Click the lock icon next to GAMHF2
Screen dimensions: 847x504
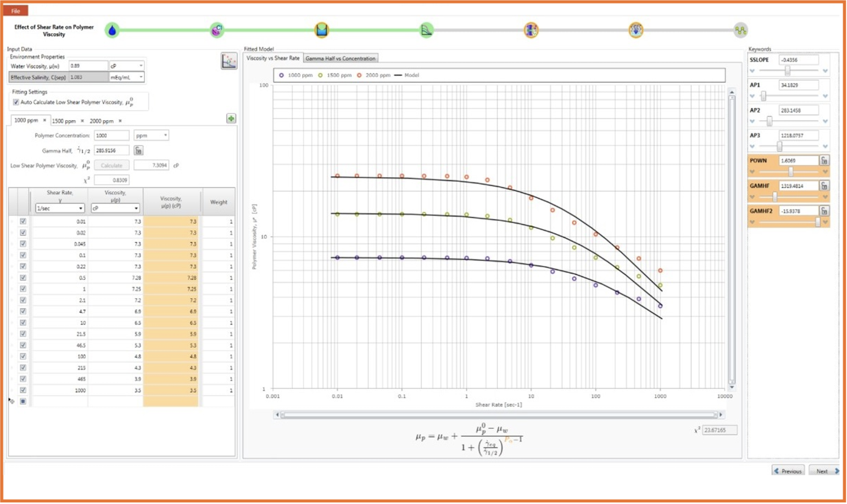click(x=824, y=211)
